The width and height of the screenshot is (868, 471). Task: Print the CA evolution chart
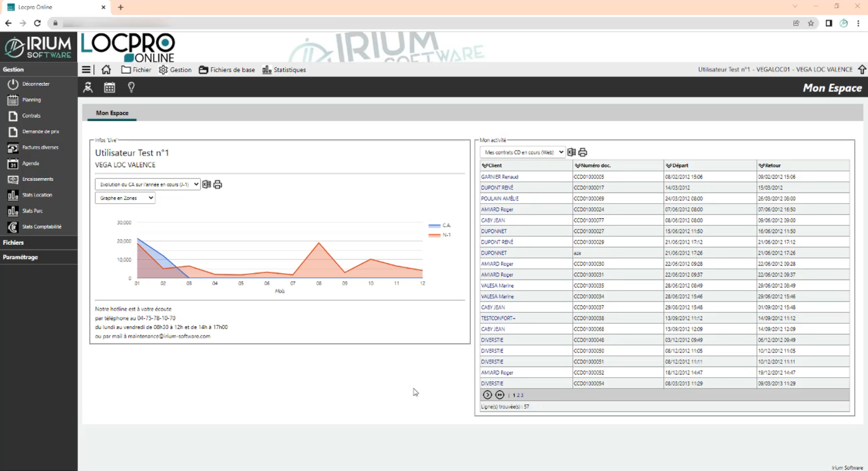click(x=218, y=185)
